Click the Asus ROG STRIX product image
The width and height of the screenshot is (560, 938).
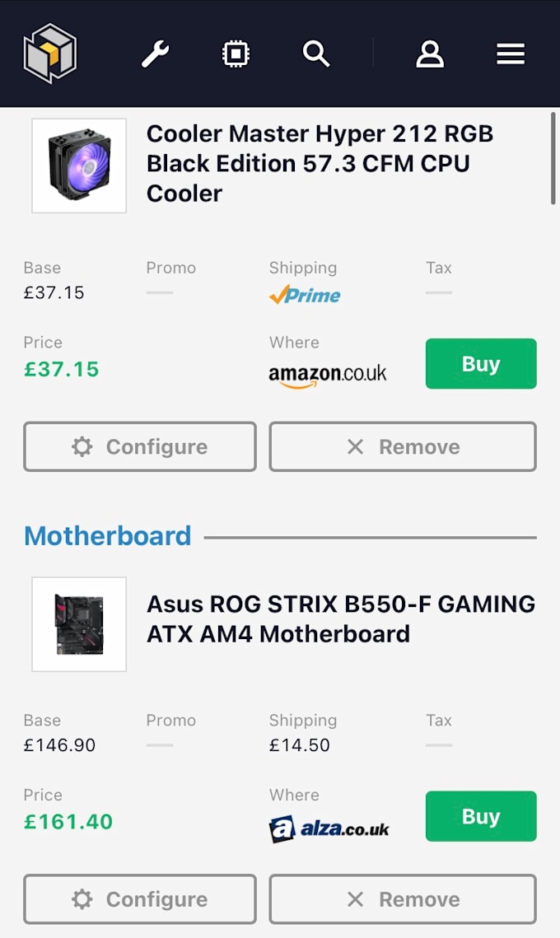pyautogui.click(x=79, y=624)
